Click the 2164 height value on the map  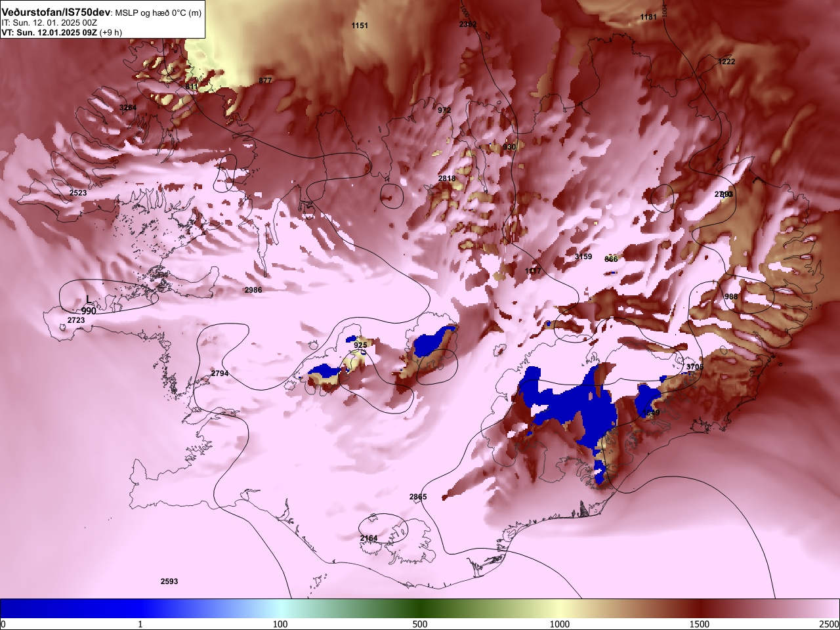click(x=369, y=538)
